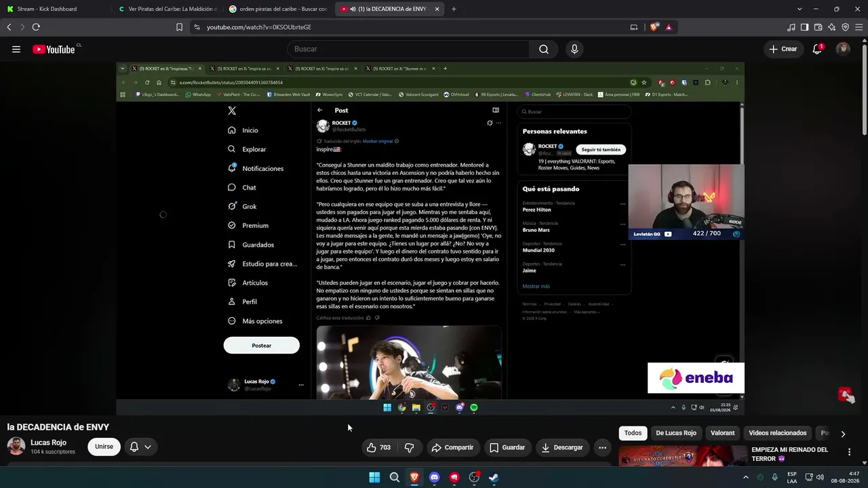Screen dimensions: 868x488
Task: Show more category chips with the arrow
Action: [843, 434]
